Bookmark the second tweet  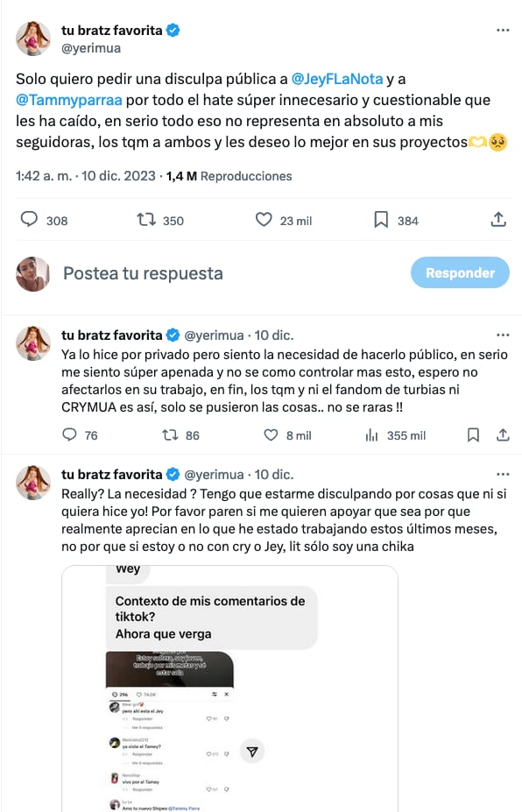pos(474,434)
